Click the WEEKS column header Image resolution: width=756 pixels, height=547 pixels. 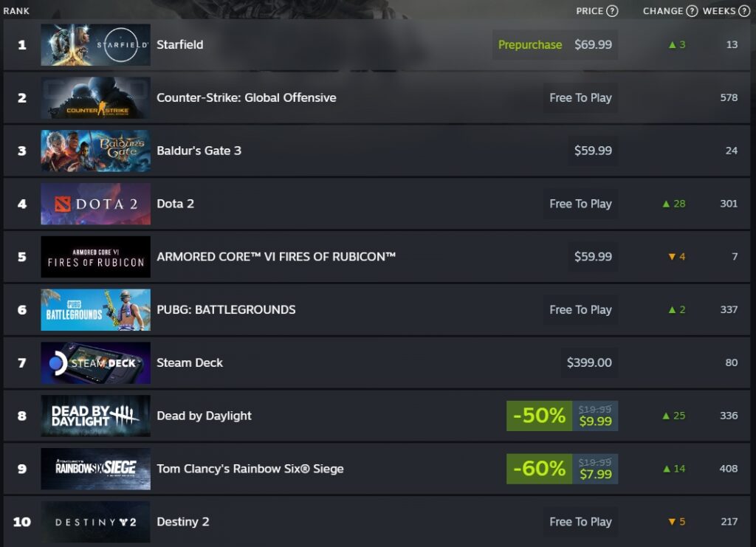[x=721, y=11]
